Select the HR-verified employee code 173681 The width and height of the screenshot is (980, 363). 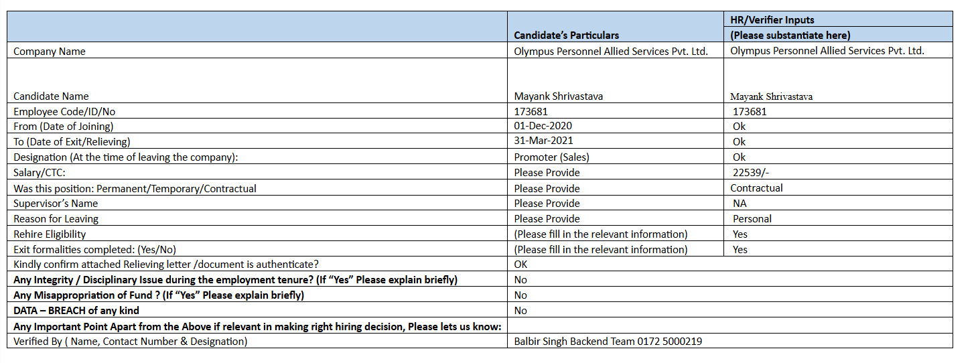tap(750, 111)
